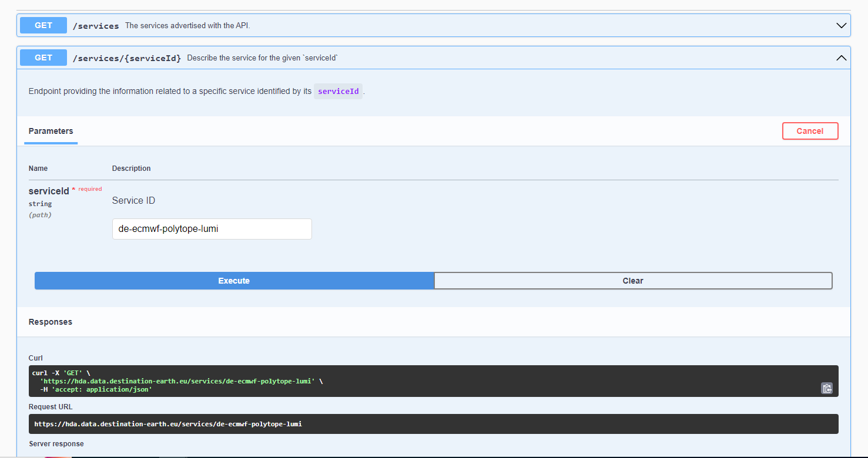Click the 'Server response' label

point(56,444)
